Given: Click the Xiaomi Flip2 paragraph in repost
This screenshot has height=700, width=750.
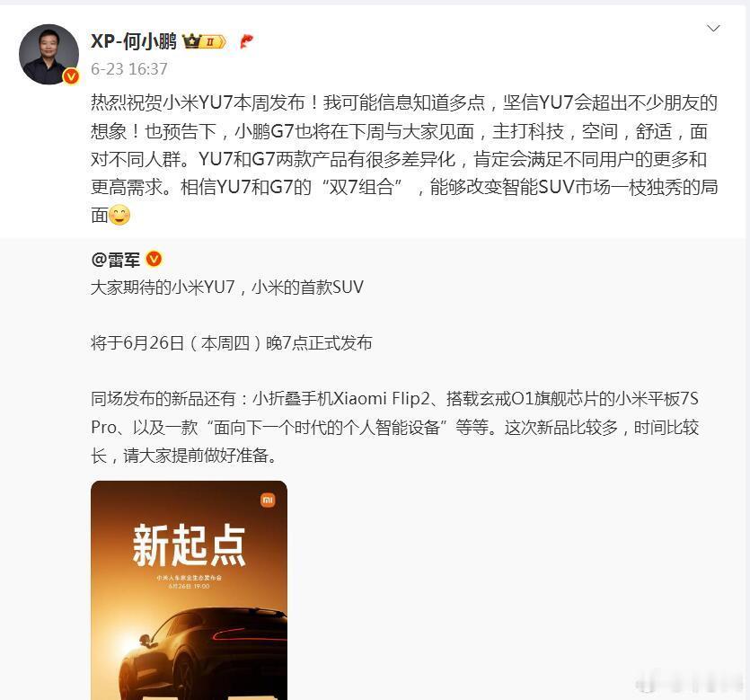Looking at the screenshot, I should 395,427.
